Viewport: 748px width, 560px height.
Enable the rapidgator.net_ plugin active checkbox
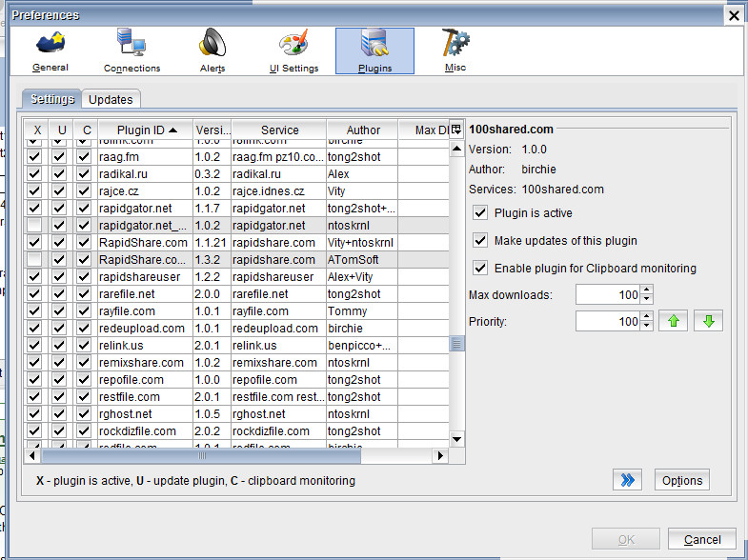point(35,226)
